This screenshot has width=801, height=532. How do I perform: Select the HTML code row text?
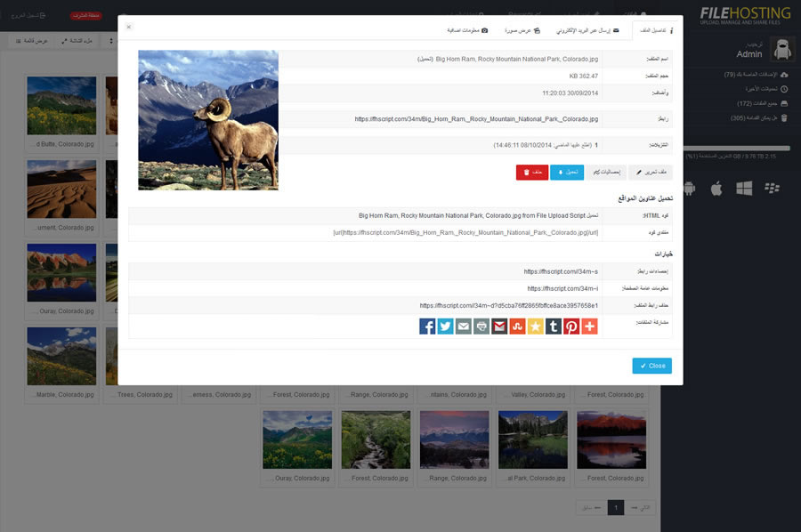(478, 216)
